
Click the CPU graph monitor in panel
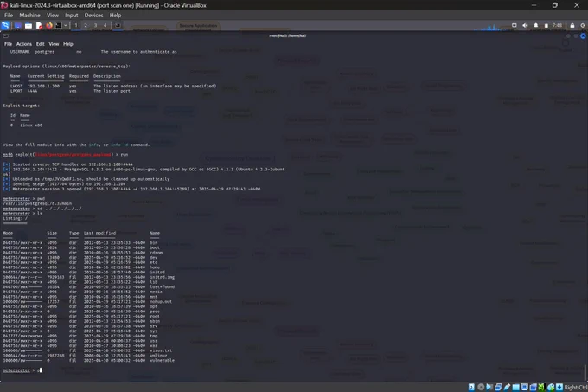489,27
